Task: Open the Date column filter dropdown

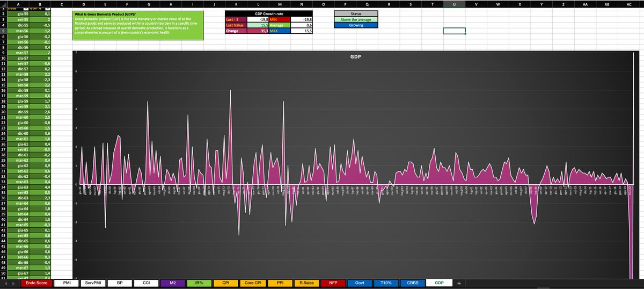Action: 25,9
